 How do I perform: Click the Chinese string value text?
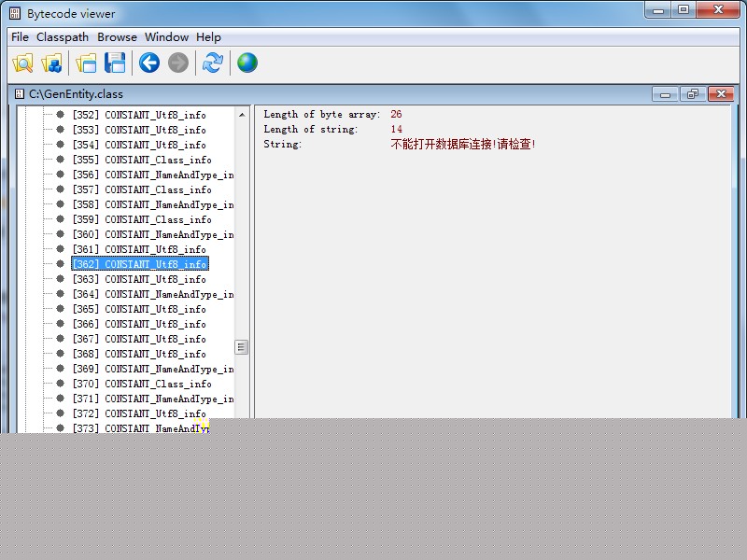462,144
